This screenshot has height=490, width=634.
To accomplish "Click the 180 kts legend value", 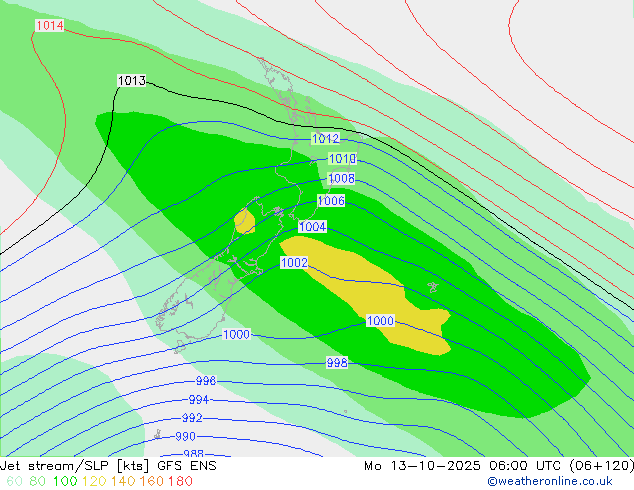I will click(180, 481).
